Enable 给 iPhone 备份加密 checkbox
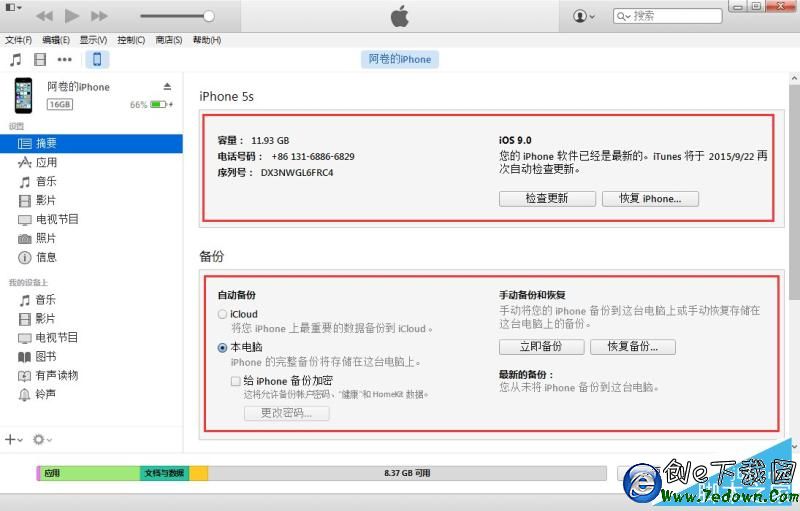The width and height of the screenshot is (800, 511). point(235,381)
